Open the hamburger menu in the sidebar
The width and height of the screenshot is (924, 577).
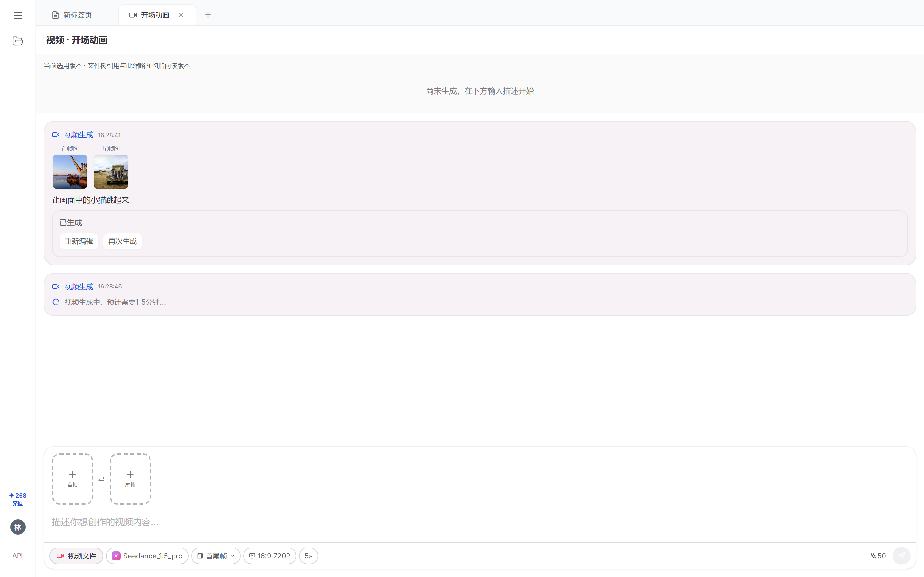pyautogui.click(x=18, y=15)
